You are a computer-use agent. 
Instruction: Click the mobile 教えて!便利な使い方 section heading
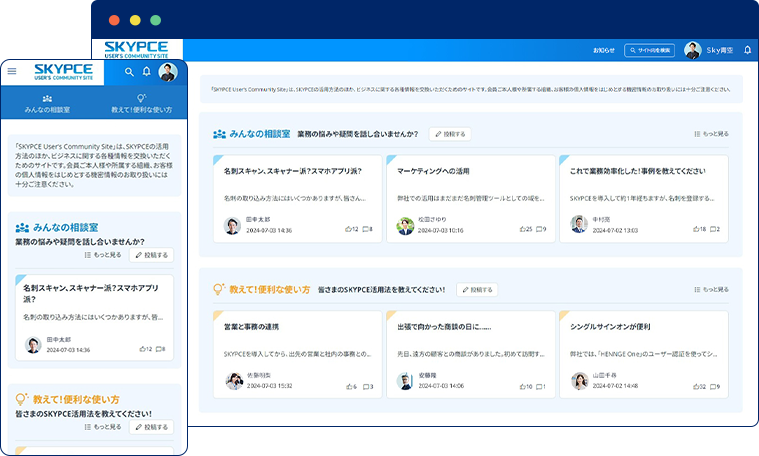[76, 399]
